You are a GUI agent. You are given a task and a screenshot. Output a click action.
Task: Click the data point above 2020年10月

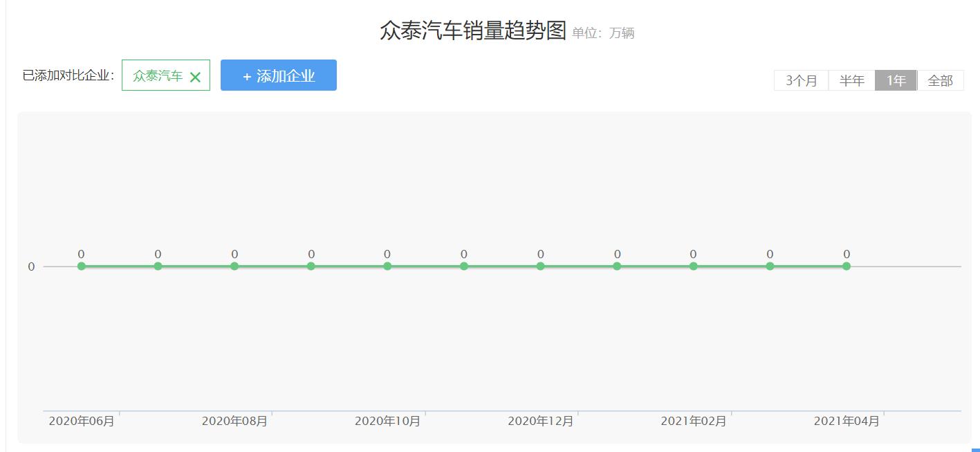coord(387,265)
